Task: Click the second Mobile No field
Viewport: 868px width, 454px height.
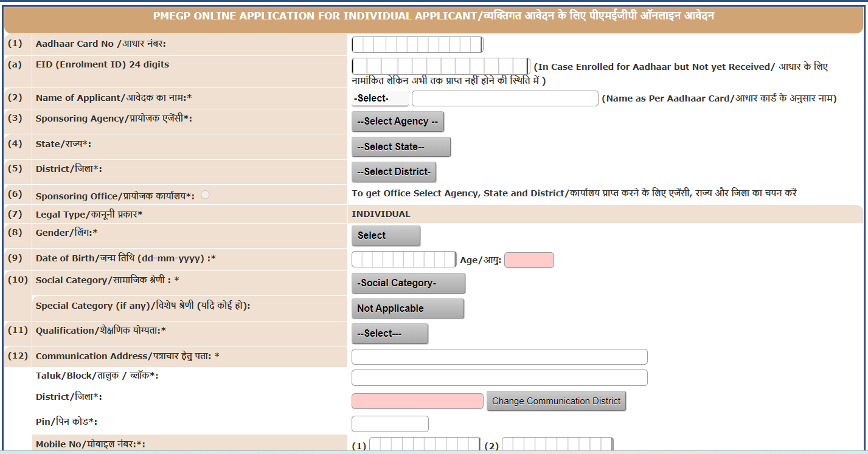Action: 557,445
